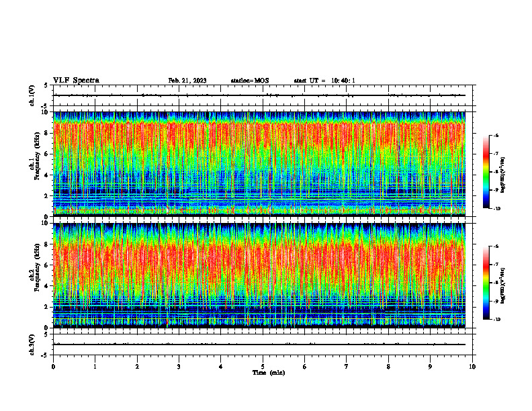
Task: Click the lower PSD color bar
Action: pos(486,283)
